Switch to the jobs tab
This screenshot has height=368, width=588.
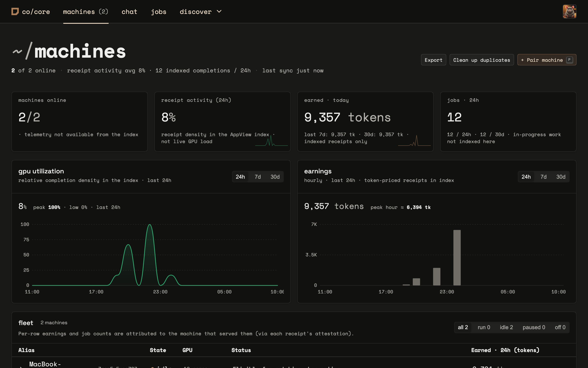(x=159, y=12)
